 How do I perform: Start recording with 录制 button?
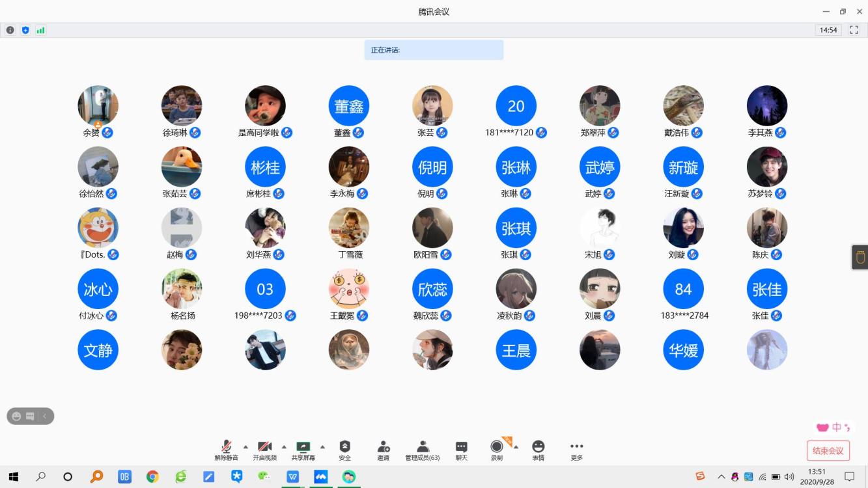(x=496, y=450)
